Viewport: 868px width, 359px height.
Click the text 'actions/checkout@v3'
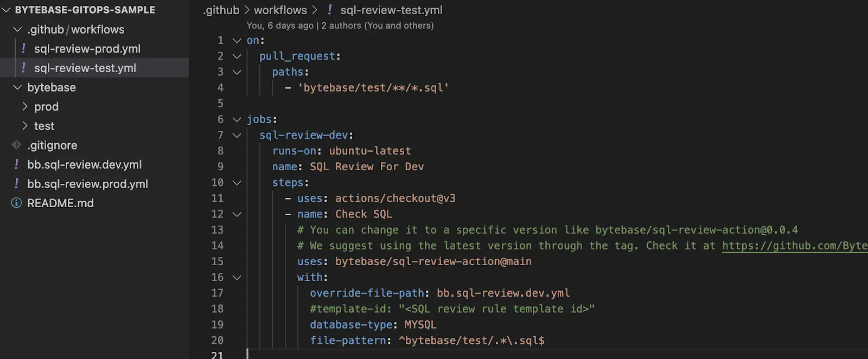click(395, 198)
